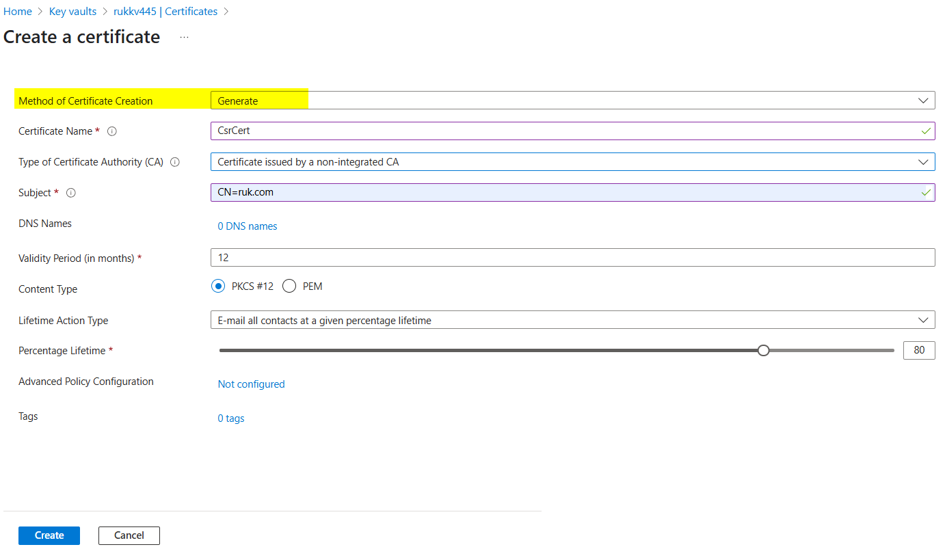
Task: Open the ellipsis menu next to Create a certificate
Action: [x=184, y=38]
